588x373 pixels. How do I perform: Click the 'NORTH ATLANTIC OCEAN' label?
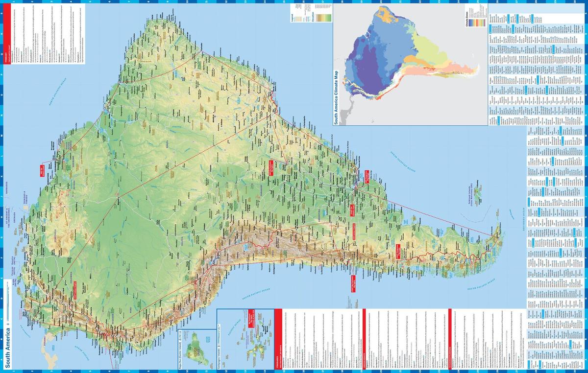click(57, 92)
